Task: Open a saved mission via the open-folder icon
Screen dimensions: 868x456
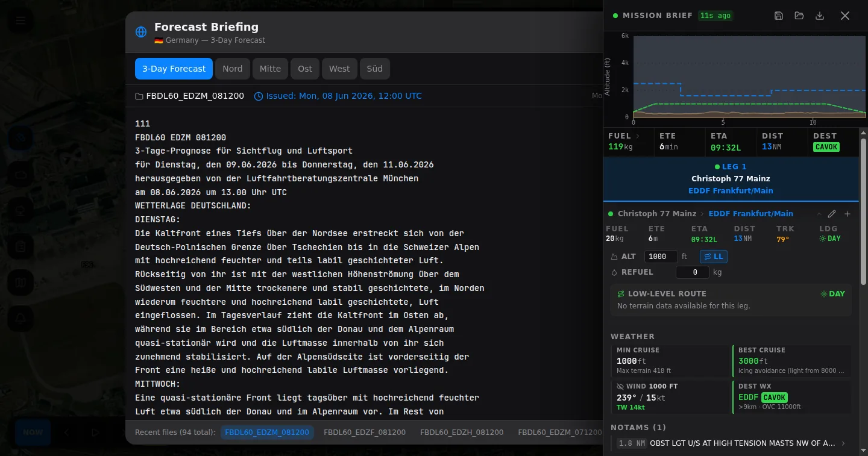Action: point(799,16)
